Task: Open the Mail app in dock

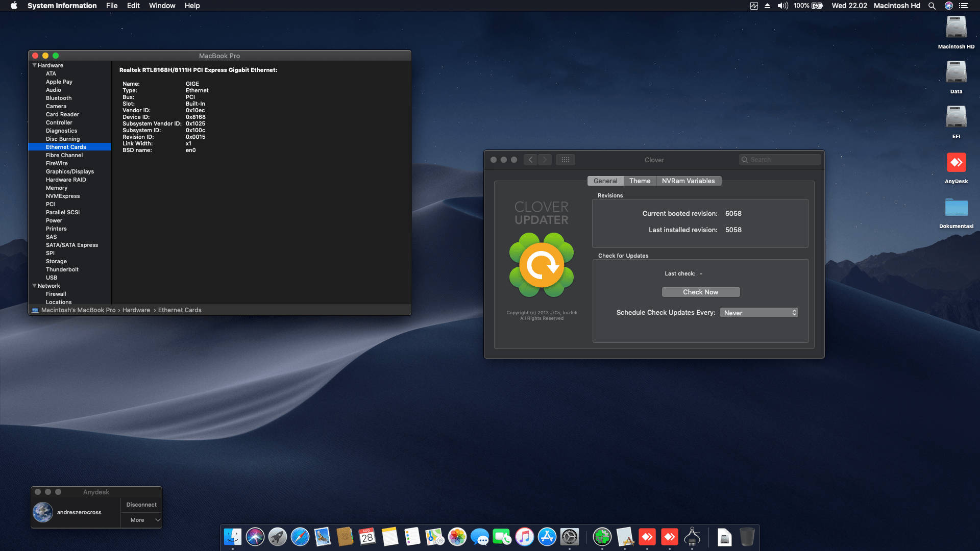Action: pyautogui.click(x=323, y=537)
